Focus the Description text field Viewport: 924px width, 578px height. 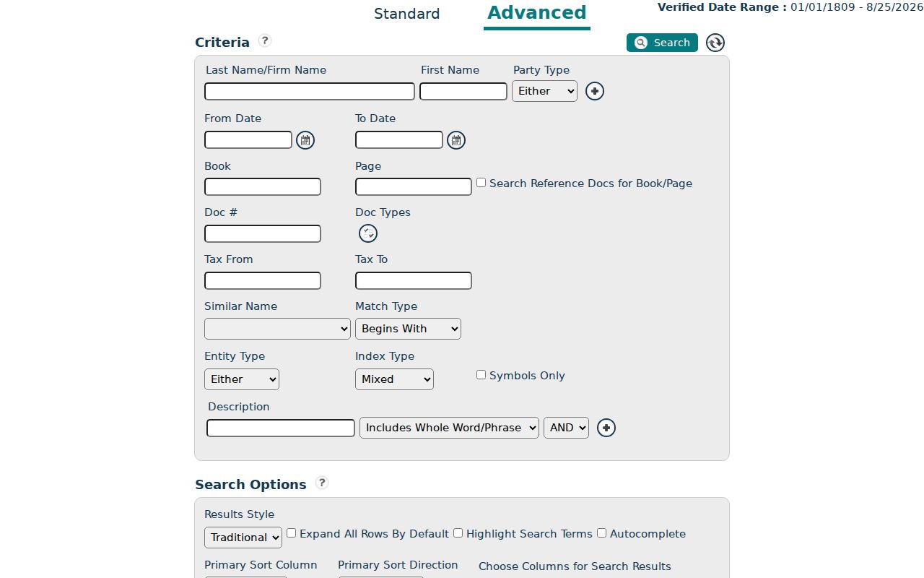pos(281,428)
